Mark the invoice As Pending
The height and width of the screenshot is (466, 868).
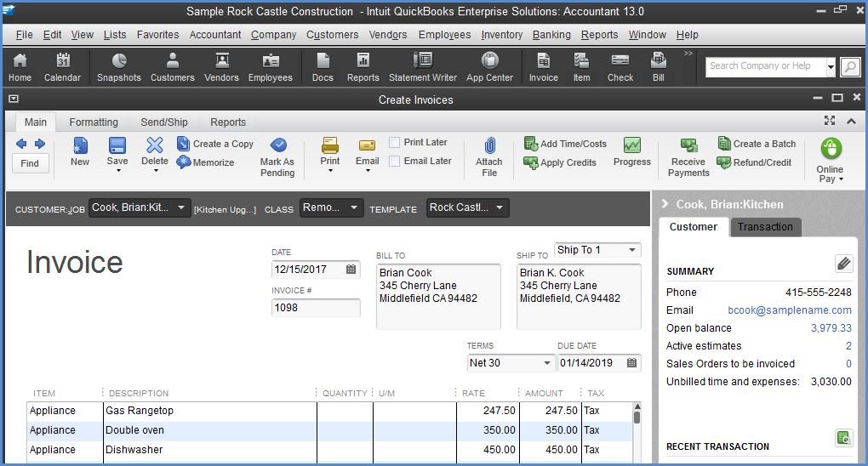277,157
